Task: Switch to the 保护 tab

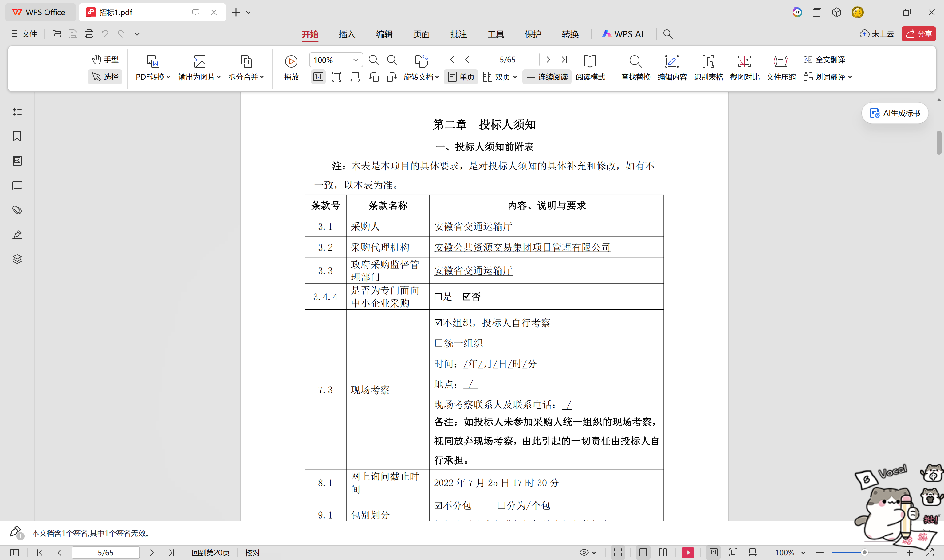Action: [x=533, y=34]
